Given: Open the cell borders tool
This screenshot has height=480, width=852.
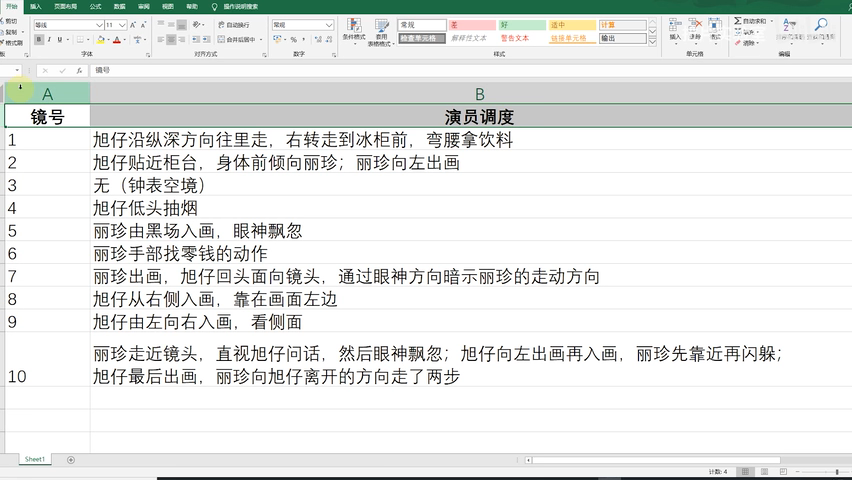Looking at the screenshot, I should click(x=80, y=39).
